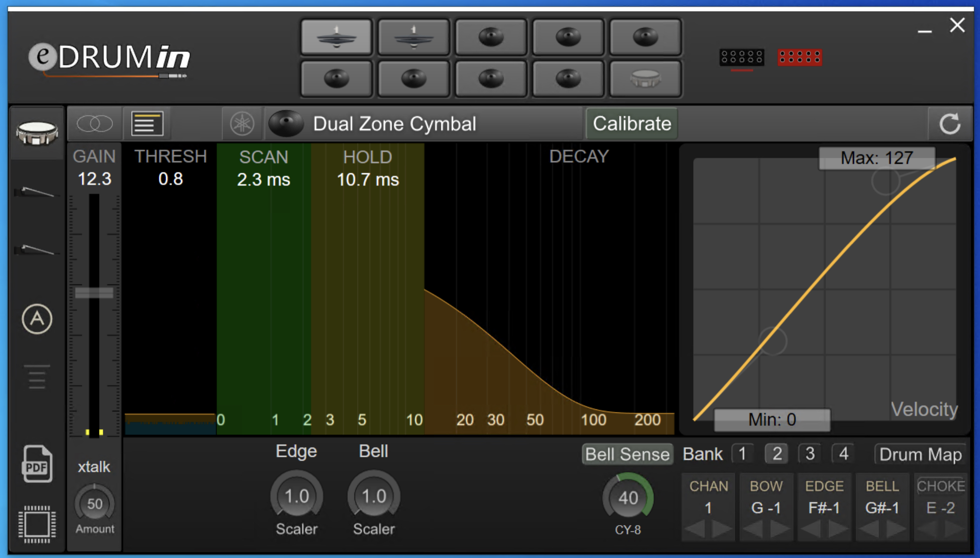Switch to Bank 1
Image resolution: width=980 pixels, height=558 pixels.
click(x=742, y=454)
